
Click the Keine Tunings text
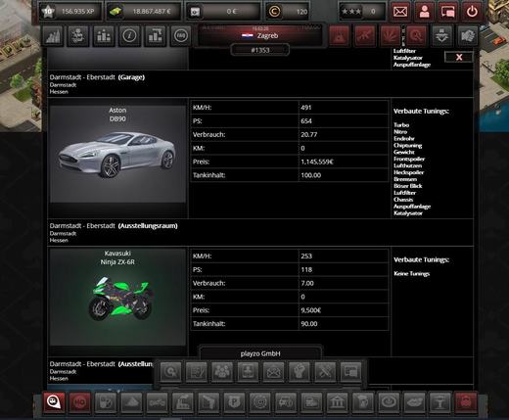pos(411,274)
